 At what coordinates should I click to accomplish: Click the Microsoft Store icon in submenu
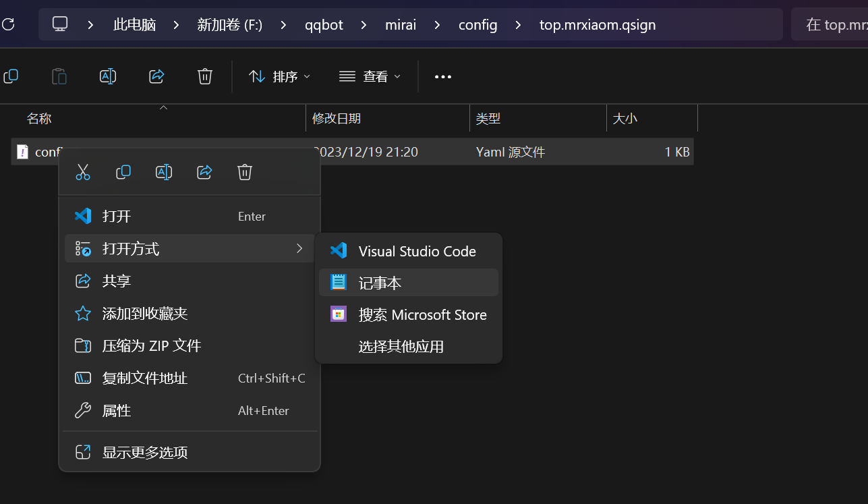339,314
